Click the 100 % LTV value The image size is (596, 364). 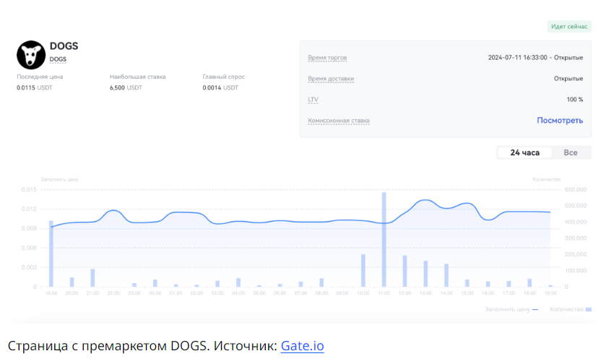coord(575,100)
